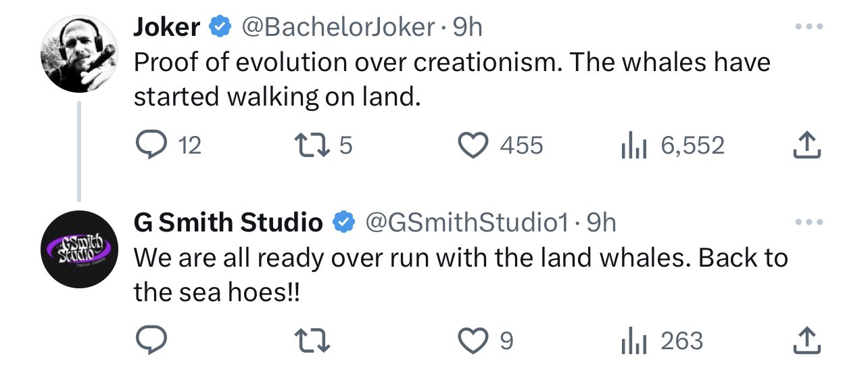Click the Joker display name
The image size is (868, 379).
(166, 27)
